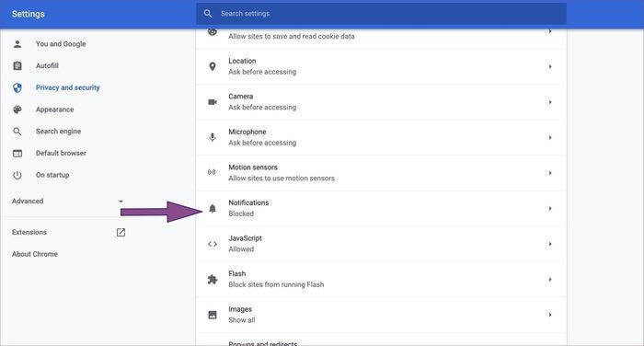Select Privacy and security in the sidebar
The image size is (644, 346).
click(x=68, y=87)
